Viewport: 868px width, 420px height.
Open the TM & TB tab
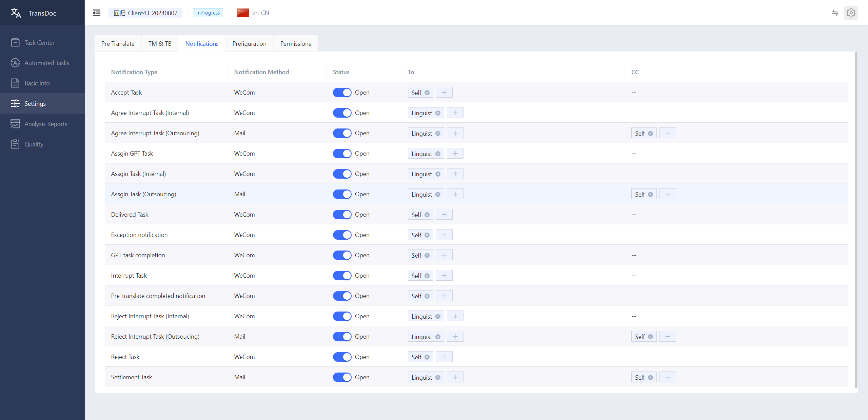tap(160, 43)
